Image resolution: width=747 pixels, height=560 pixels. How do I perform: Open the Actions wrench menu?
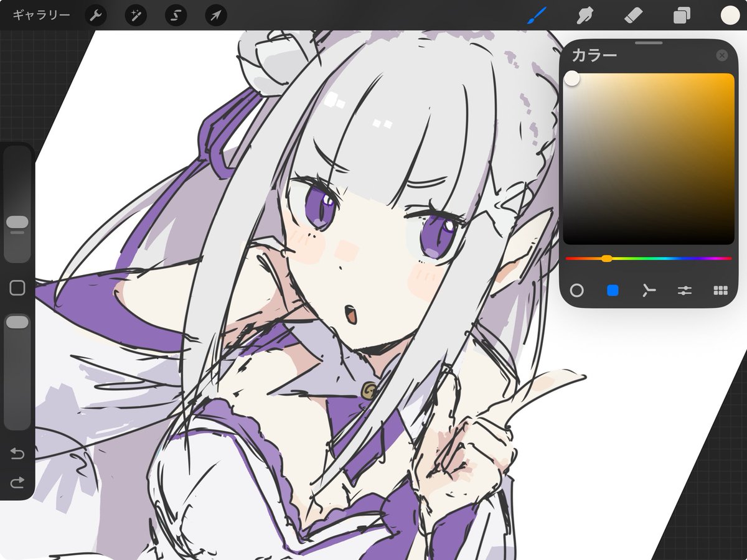[96, 16]
